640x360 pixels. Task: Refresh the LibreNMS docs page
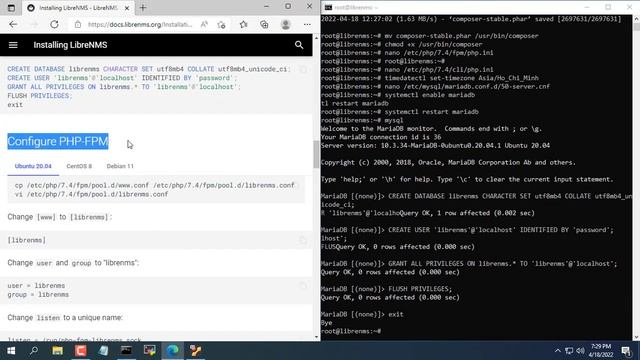(x=54, y=24)
